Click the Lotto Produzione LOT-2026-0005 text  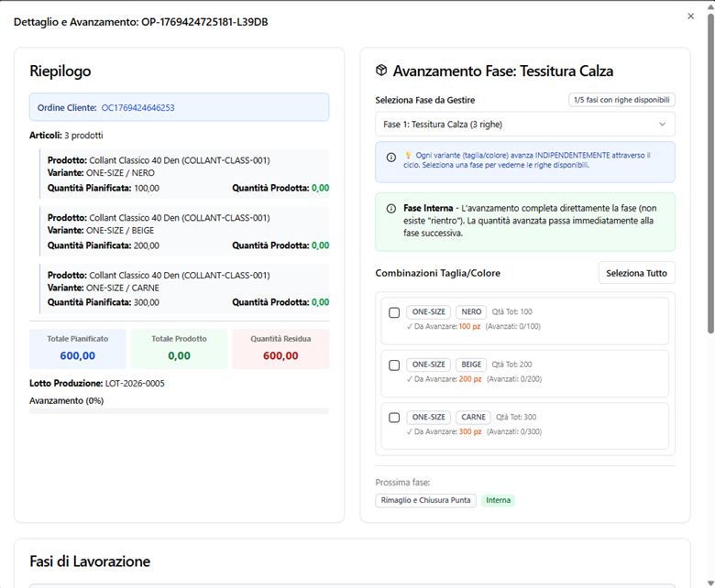[97, 384]
